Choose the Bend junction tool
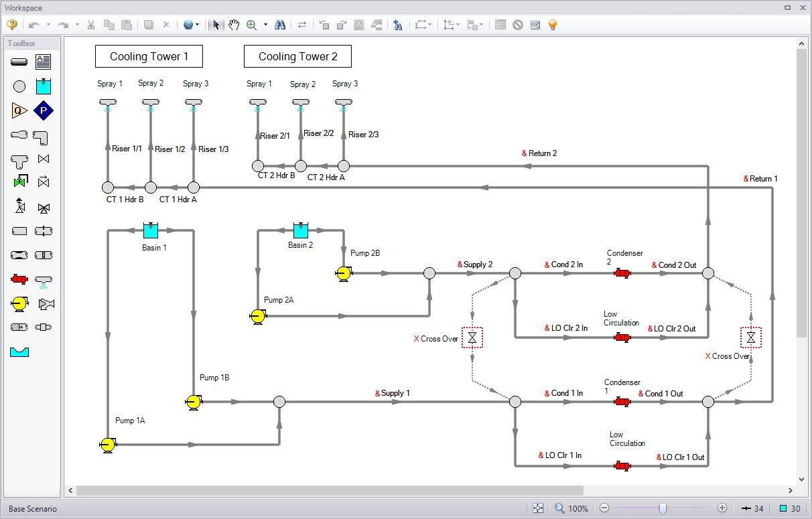 41,137
